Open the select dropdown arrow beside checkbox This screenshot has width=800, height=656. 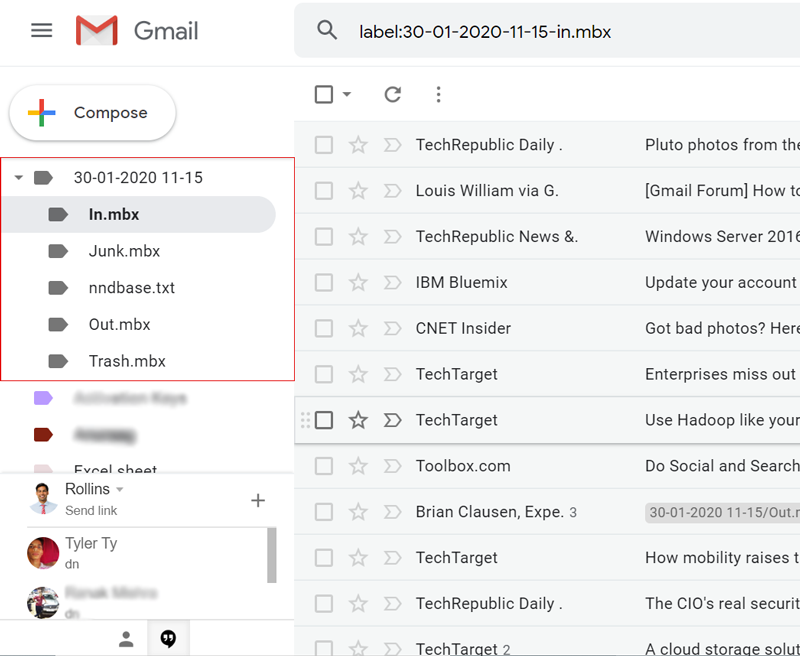point(347,94)
